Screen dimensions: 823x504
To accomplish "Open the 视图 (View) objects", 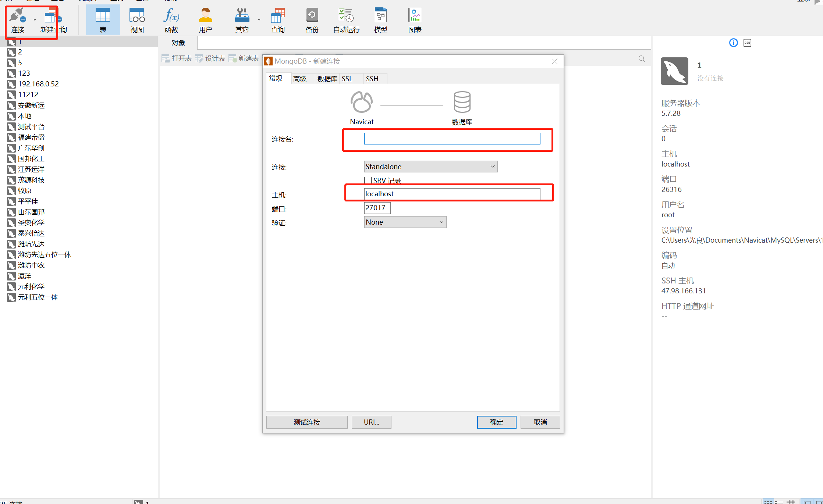I will 137,20.
